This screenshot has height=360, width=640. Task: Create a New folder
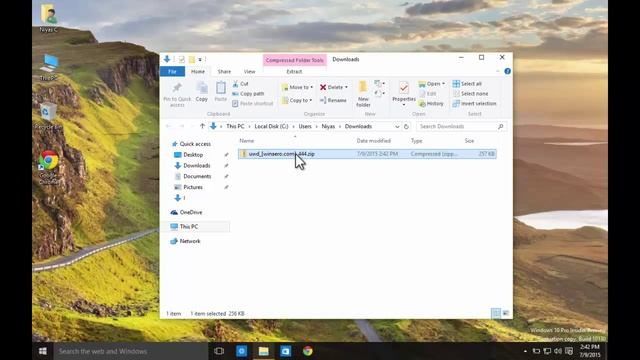click(363, 94)
